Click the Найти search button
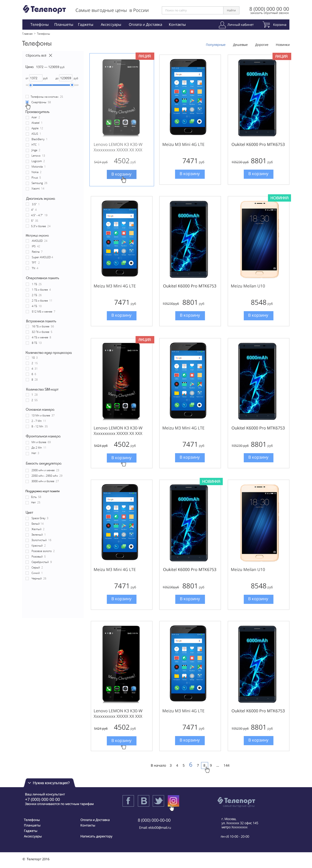 231,11
